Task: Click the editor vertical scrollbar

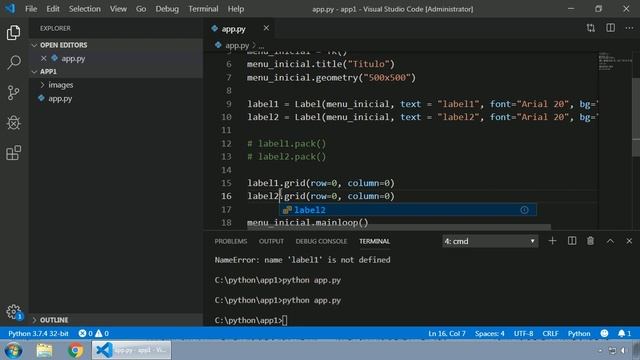Action: (x=636, y=116)
